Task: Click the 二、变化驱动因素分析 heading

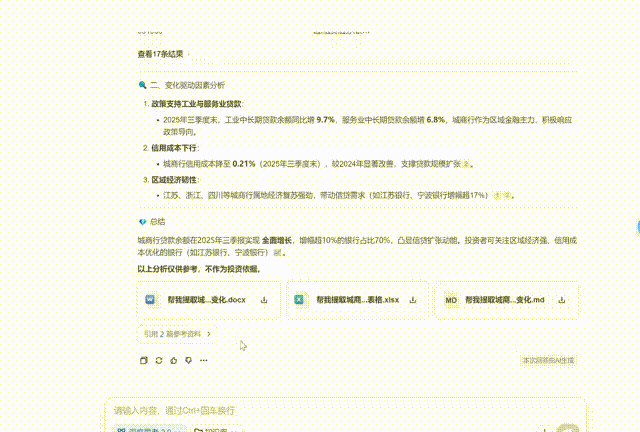Action: (x=187, y=85)
